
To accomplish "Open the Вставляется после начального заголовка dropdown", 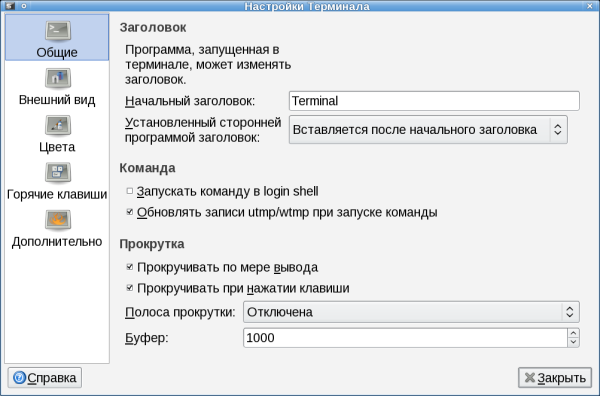I will pyautogui.click(x=428, y=130).
